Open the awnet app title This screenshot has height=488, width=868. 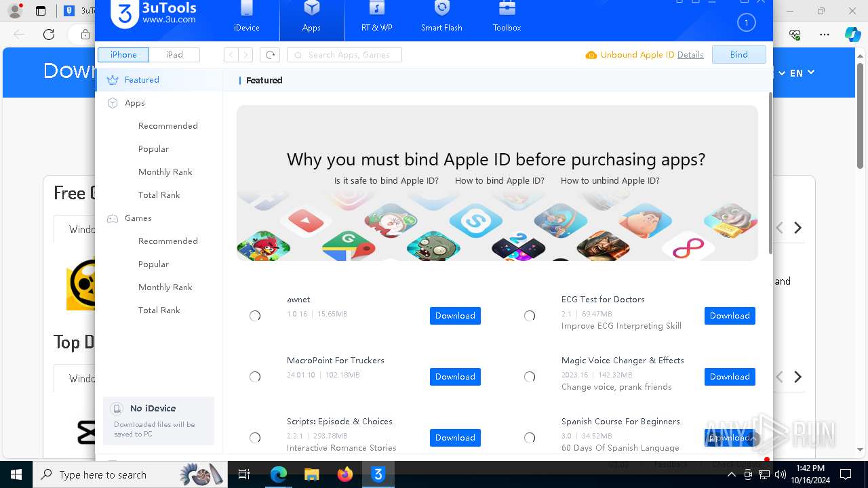pyautogui.click(x=298, y=300)
